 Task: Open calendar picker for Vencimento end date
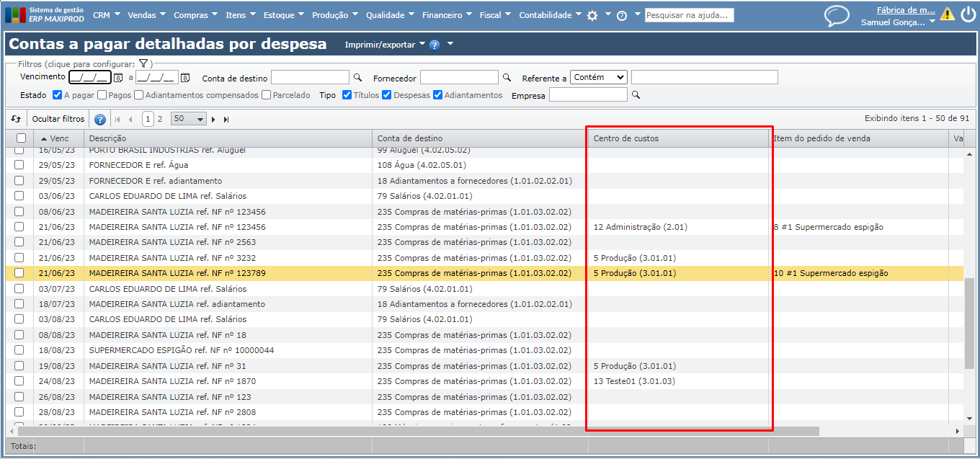tap(185, 78)
